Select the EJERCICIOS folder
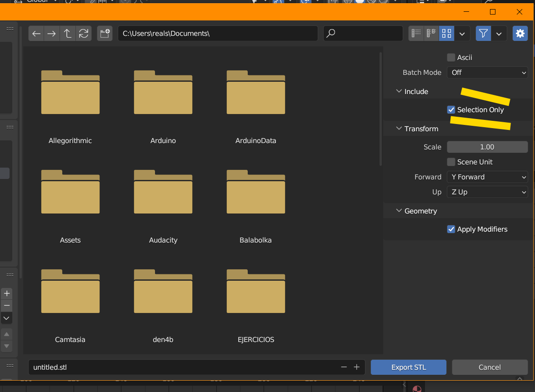 pyautogui.click(x=256, y=292)
